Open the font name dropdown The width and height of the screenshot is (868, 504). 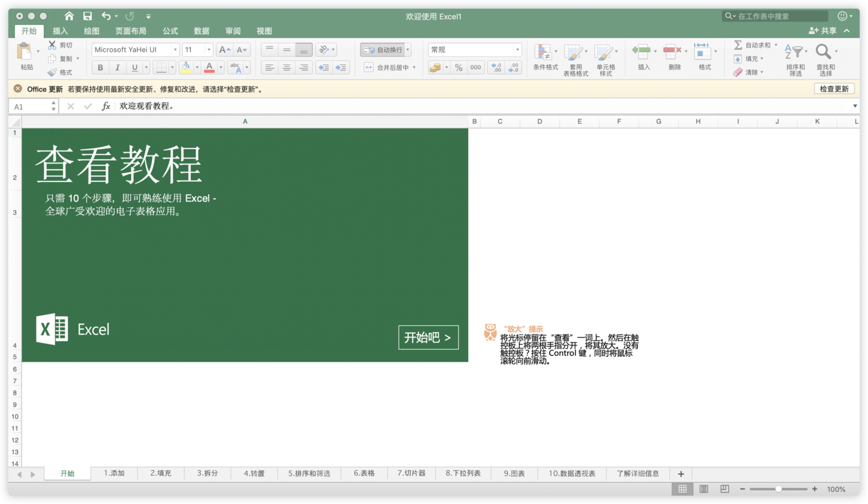(175, 50)
